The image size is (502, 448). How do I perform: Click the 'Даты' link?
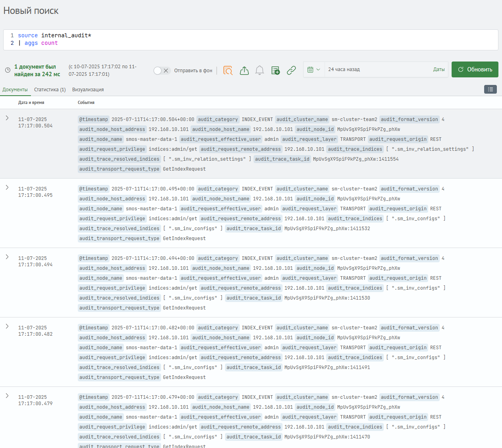tap(439, 69)
